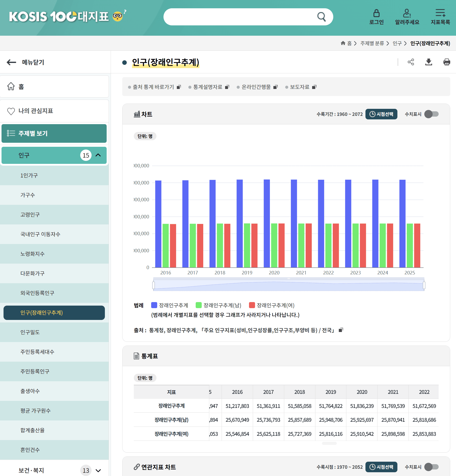
Task: Click the chart range slider left handle
Action: (x=153, y=285)
